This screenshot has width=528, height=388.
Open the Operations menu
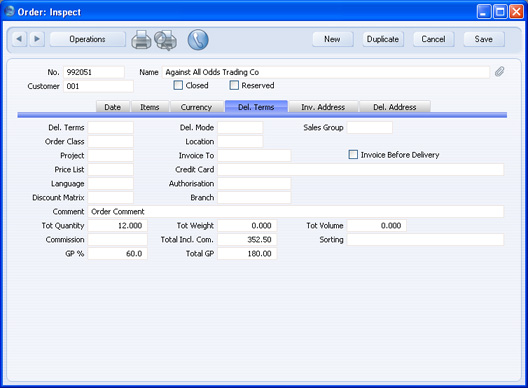pyautogui.click(x=88, y=39)
